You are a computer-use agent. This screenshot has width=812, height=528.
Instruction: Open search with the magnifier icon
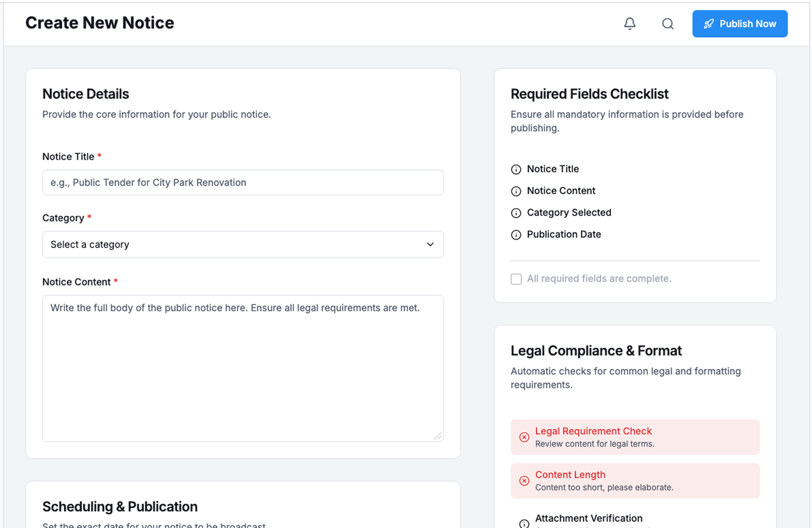[x=668, y=24]
